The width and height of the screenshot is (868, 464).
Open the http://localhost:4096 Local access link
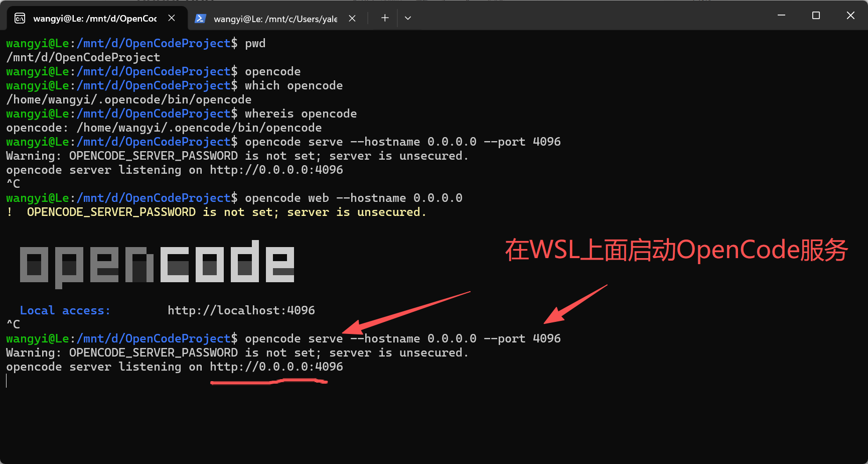click(241, 310)
